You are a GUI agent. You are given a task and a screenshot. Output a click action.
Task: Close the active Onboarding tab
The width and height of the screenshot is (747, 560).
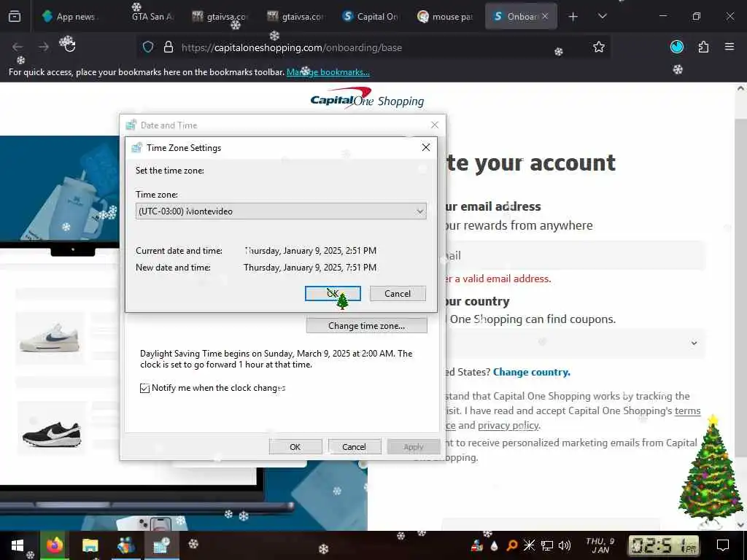pos(545,16)
